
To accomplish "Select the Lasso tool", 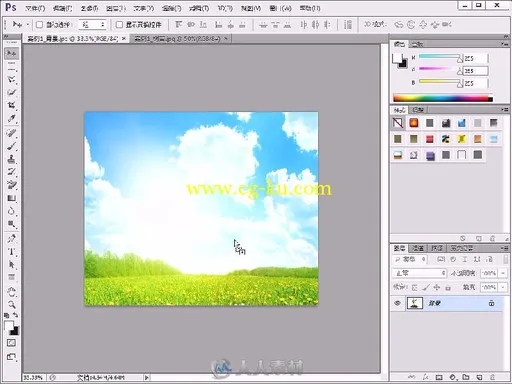I will 12,79.
